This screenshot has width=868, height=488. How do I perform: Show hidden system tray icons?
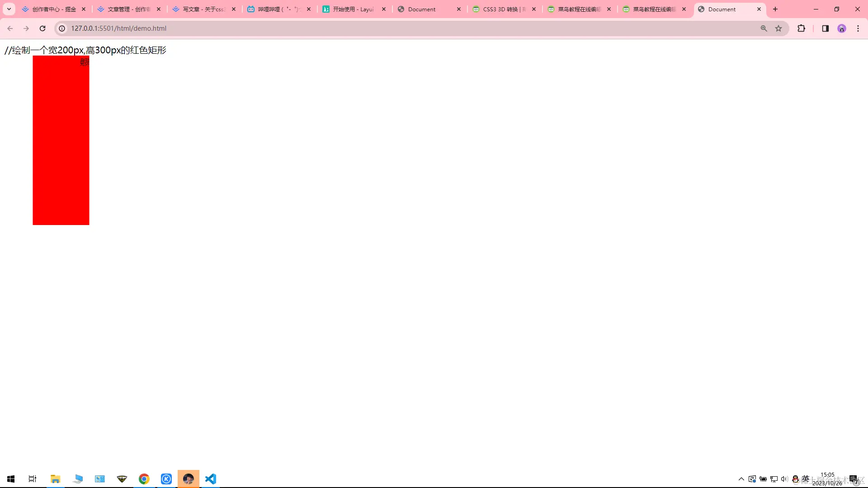tap(741, 479)
